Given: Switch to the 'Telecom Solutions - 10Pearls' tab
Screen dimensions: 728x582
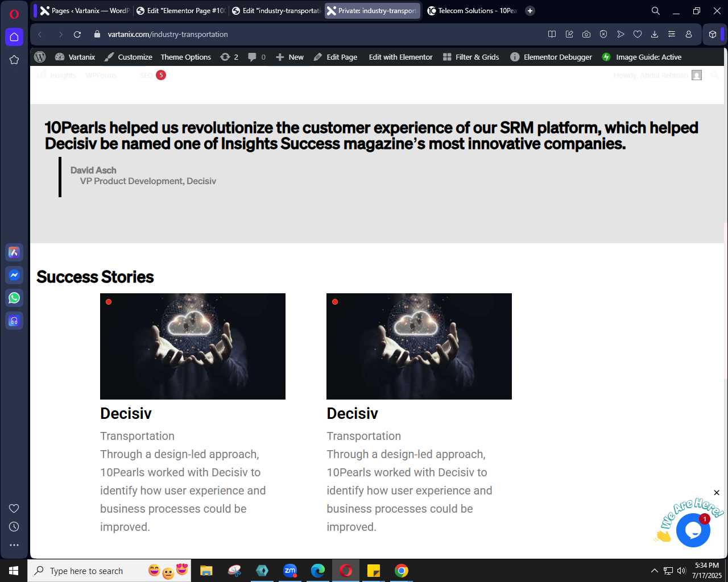Looking at the screenshot, I should coord(472,11).
